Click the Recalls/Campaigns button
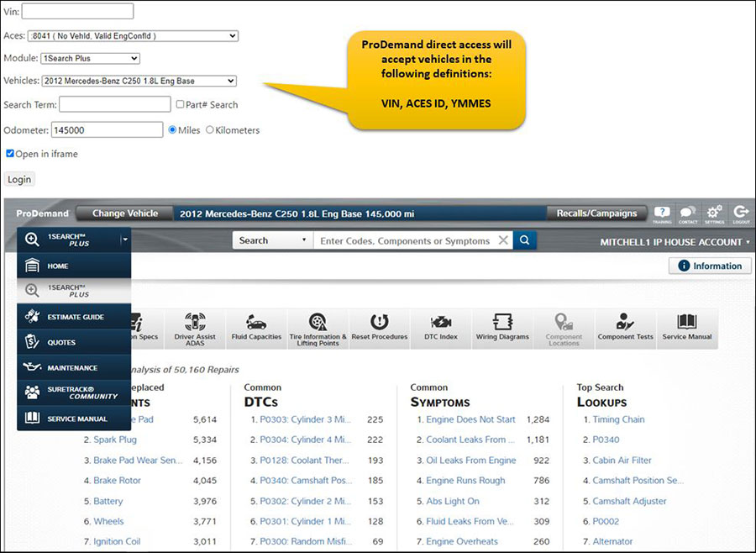Image resolution: width=756 pixels, height=553 pixels. 596,213
